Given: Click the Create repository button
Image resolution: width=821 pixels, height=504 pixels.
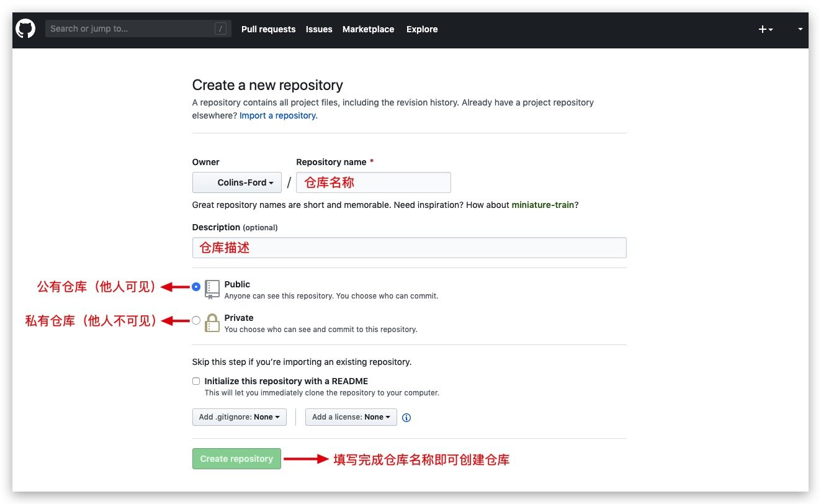Looking at the screenshot, I should pos(236,459).
